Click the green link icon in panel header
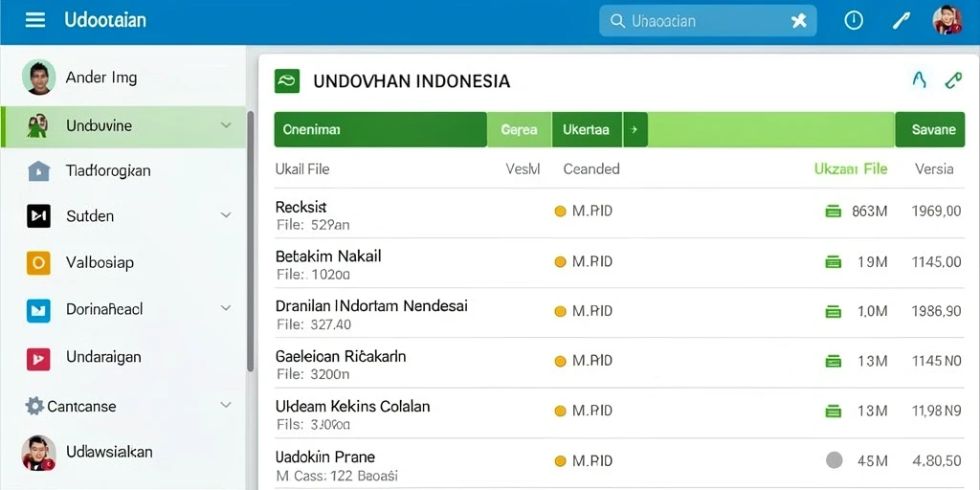The height and width of the screenshot is (490, 980). [x=953, y=80]
